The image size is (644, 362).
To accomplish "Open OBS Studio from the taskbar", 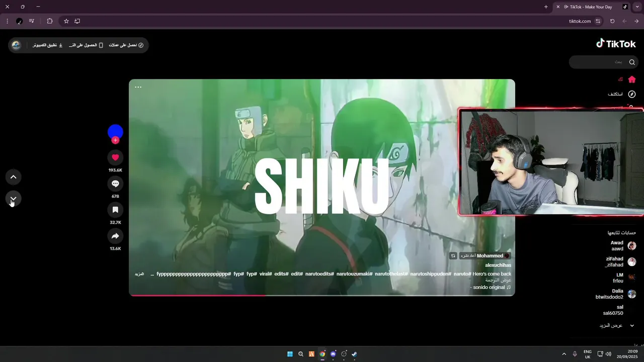I will [x=344, y=354].
